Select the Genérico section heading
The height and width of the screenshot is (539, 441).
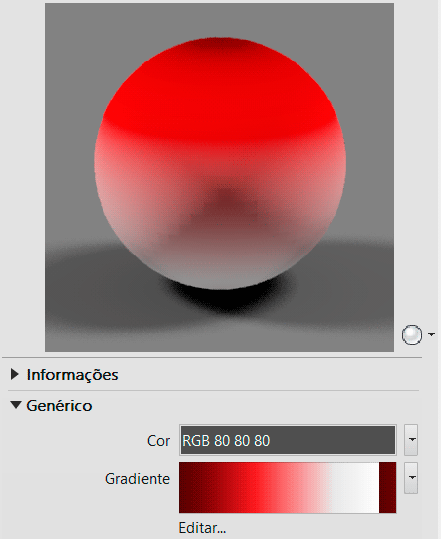click(x=59, y=406)
